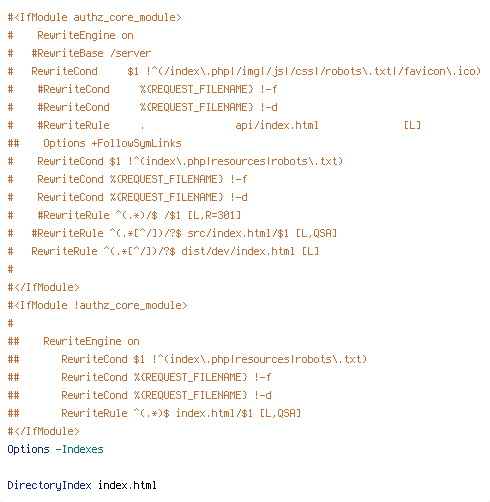This screenshot has height=502, width=490.
Task: Click the commented RewriteBase /server line
Action: (79, 53)
